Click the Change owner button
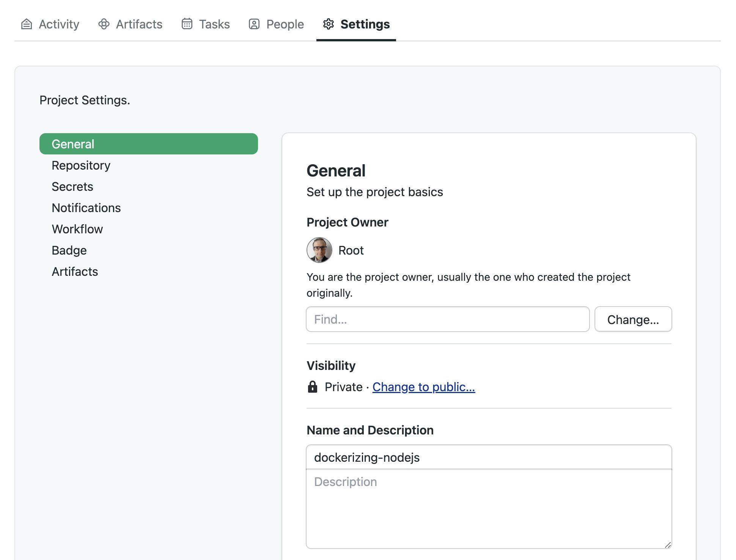 click(633, 319)
